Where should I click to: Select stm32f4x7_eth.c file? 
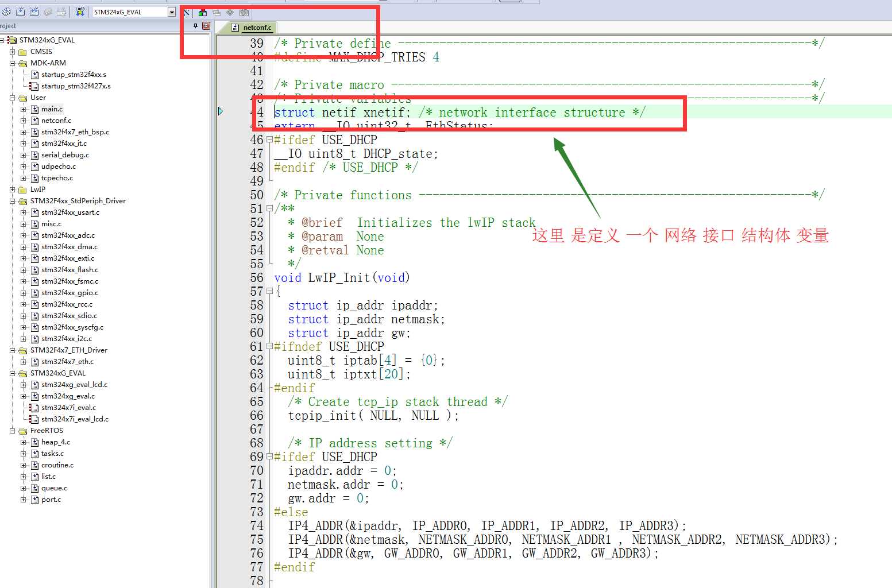[67, 362]
